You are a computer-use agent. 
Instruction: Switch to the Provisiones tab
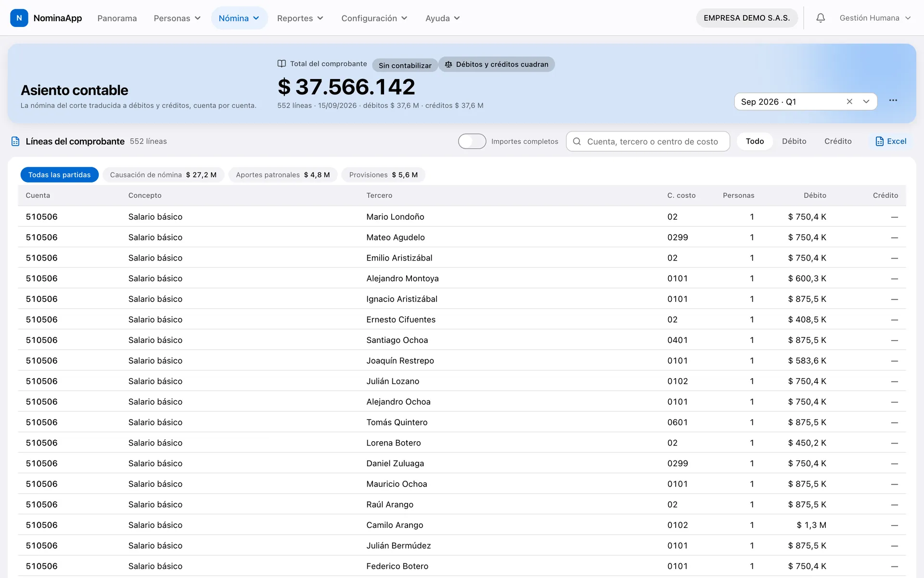tap(384, 175)
